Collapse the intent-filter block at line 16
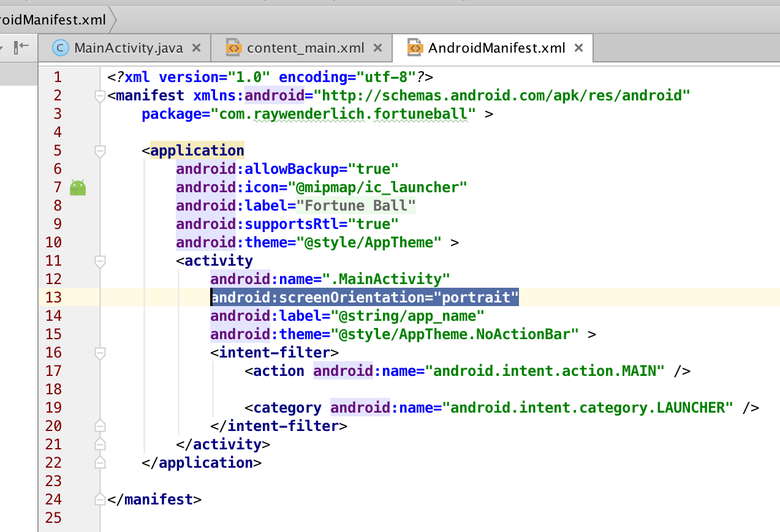Image resolution: width=780 pixels, height=532 pixels. pos(100,353)
